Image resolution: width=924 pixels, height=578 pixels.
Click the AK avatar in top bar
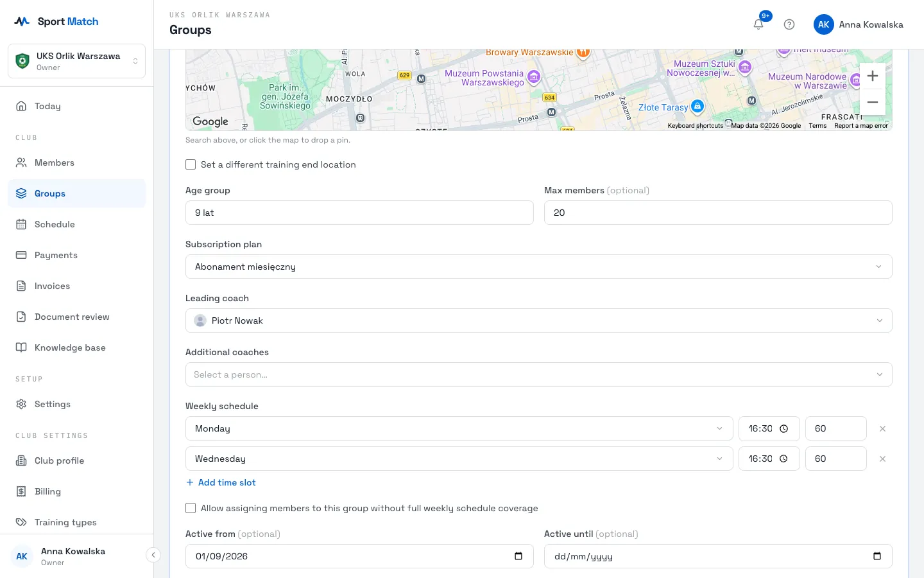824,24
